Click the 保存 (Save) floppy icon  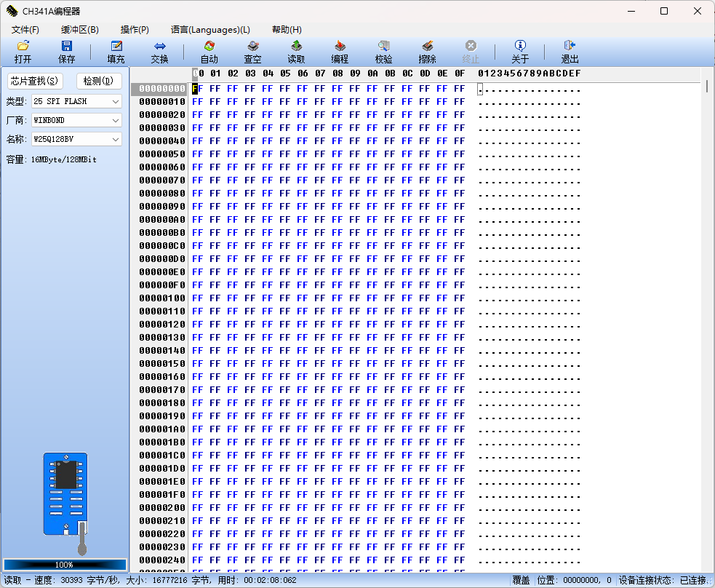[67, 46]
